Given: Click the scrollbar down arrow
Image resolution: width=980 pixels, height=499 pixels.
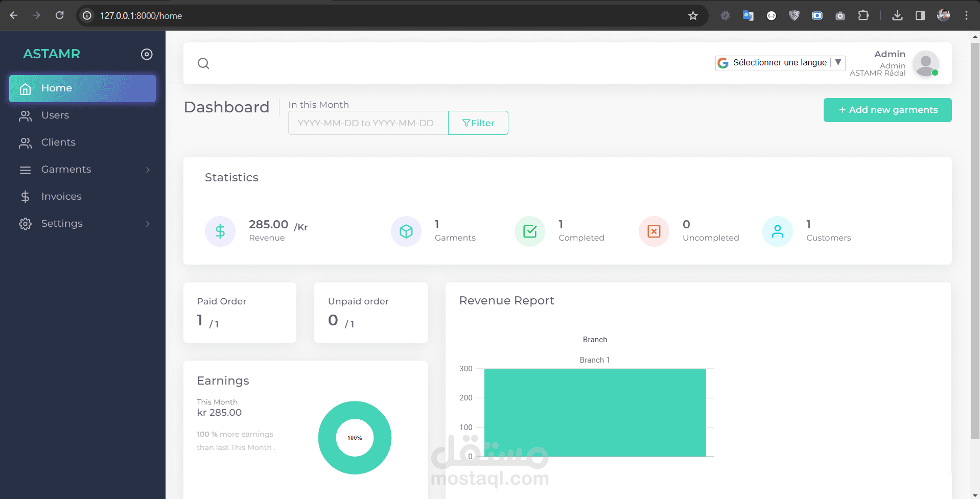Looking at the screenshot, I should pyautogui.click(x=975, y=495).
